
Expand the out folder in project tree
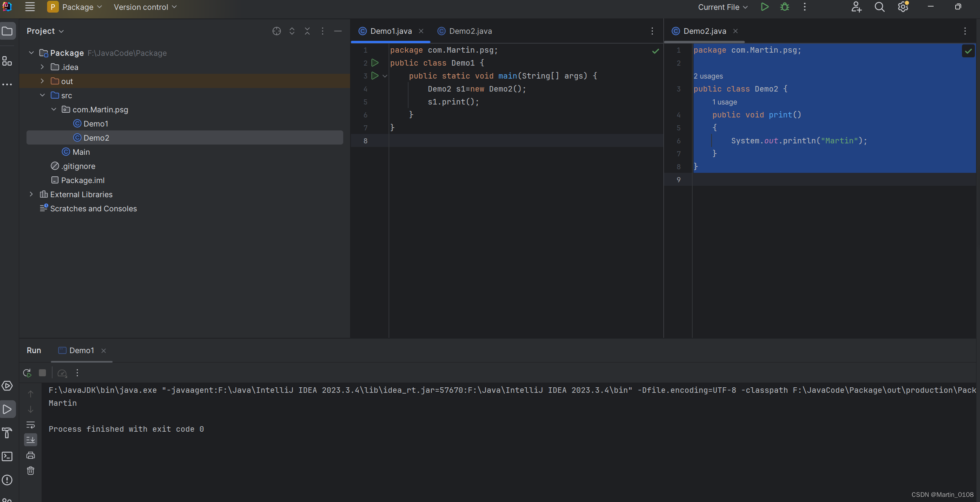click(42, 81)
